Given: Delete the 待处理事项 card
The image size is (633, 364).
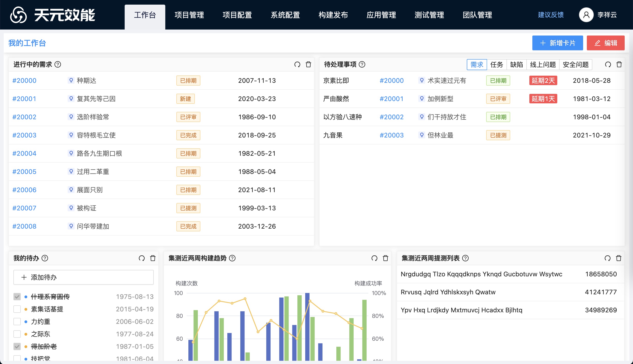Looking at the screenshot, I should tap(619, 65).
